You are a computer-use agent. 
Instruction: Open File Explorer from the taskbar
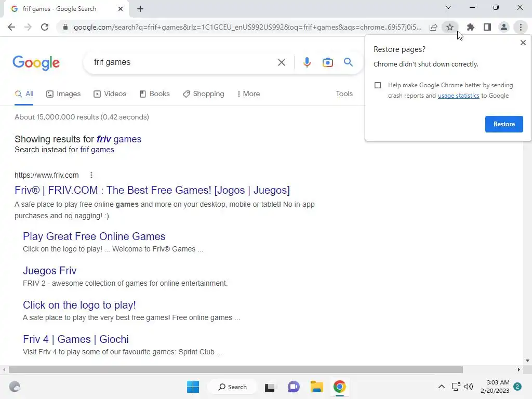click(316, 387)
